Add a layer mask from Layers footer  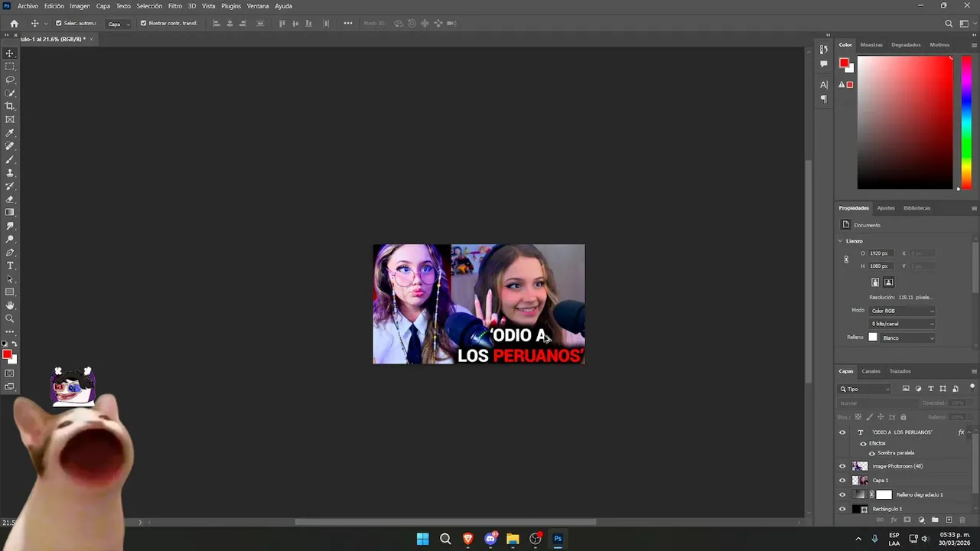pos(907,520)
